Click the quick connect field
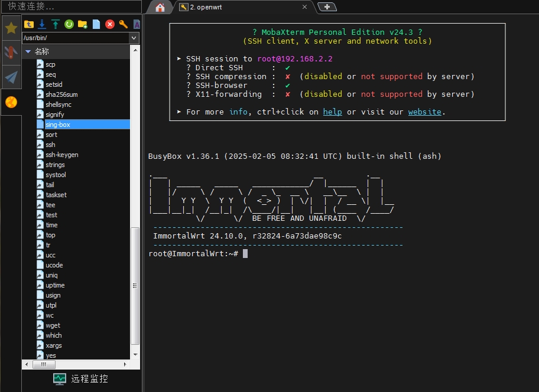 [x=72, y=6]
